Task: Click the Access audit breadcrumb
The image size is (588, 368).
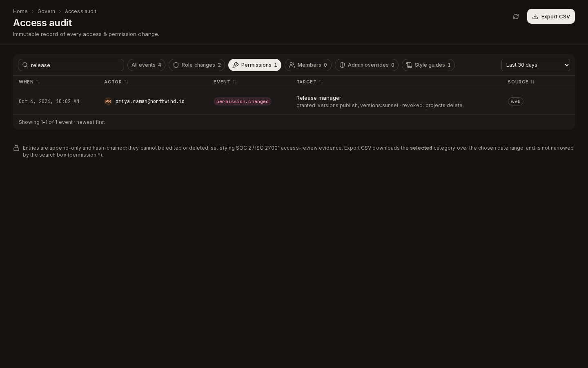Action: coord(80,11)
